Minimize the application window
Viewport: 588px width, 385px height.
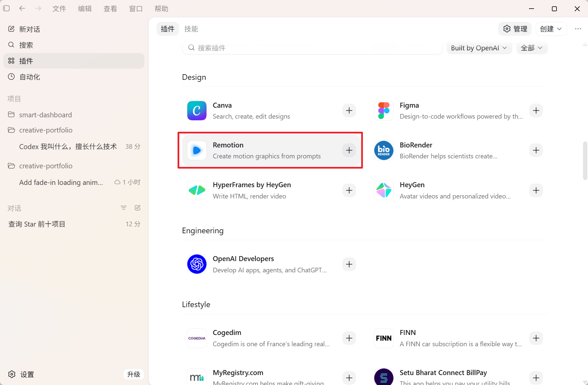click(x=531, y=9)
